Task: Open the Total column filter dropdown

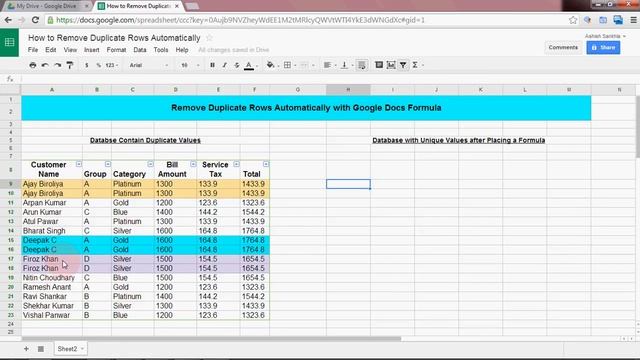Action: coord(266,164)
